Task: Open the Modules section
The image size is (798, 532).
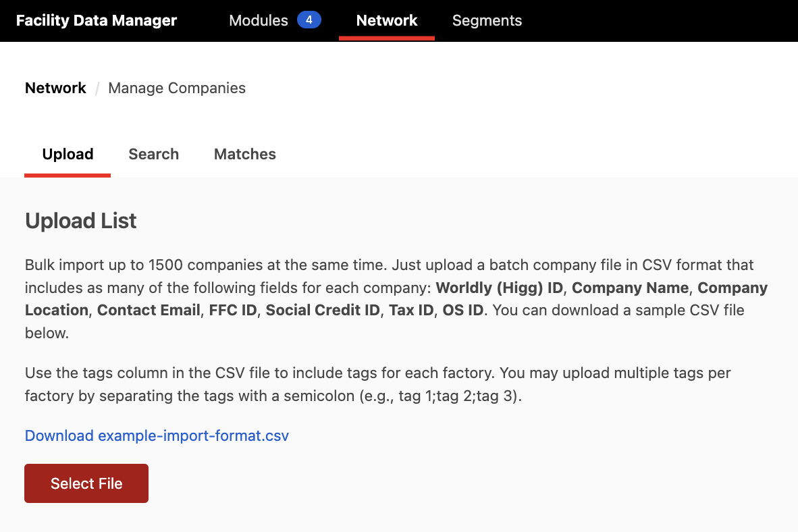Action: (x=259, y=20)
